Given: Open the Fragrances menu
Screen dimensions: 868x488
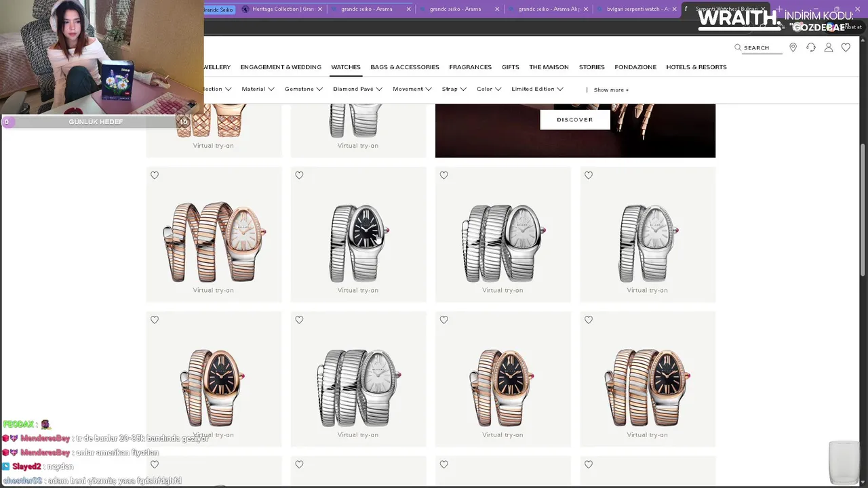Looking at the screenshot, I should (471, 67).
